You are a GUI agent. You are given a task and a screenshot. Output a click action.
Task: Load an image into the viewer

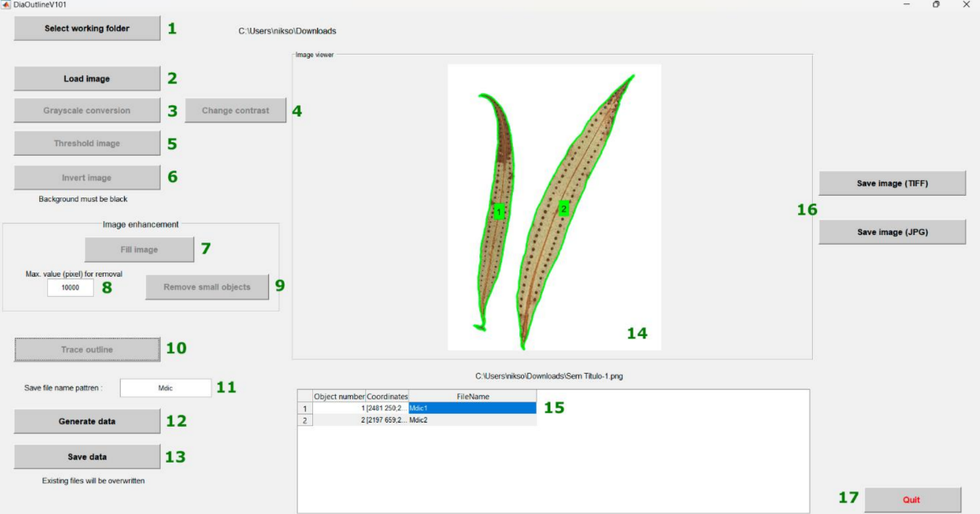(x=86, y=78)
